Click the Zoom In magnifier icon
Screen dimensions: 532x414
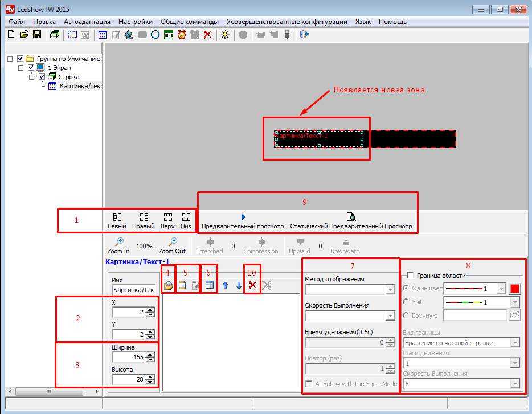point(118,242)
